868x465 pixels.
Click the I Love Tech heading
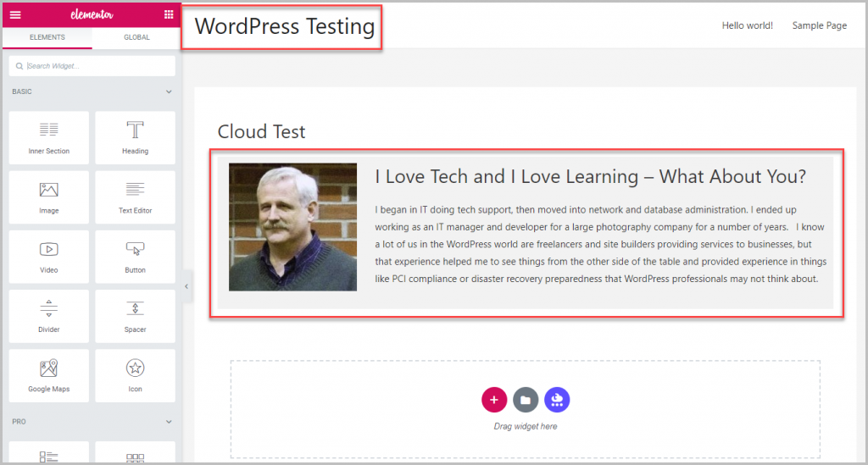[x=590, y=176]
